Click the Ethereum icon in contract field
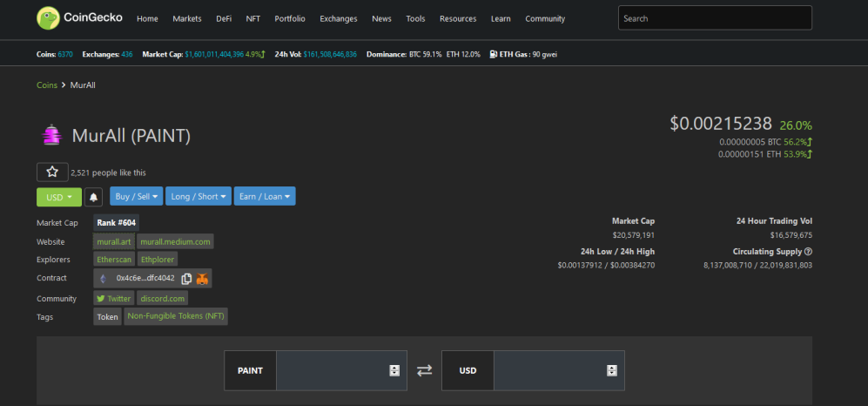 (103, 279)
